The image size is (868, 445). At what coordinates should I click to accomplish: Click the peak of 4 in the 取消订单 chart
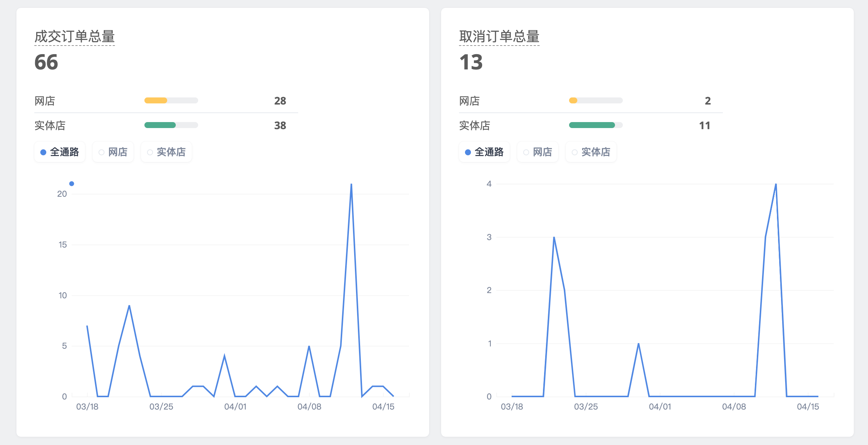(776, 184)
